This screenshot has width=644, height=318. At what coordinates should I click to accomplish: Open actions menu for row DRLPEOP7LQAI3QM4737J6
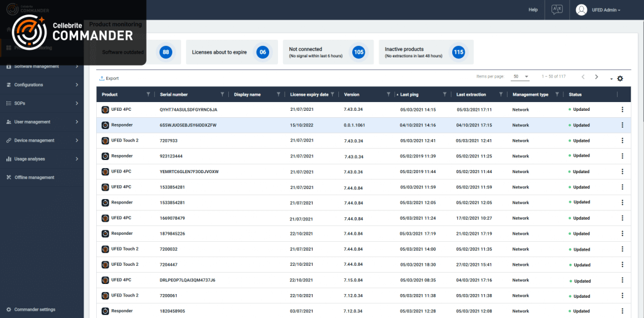pyautogui.click(x=622, y=280)
